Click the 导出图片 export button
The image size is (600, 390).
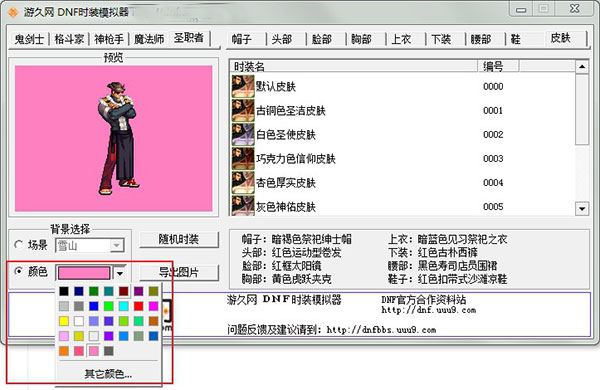tap(179, 273)
